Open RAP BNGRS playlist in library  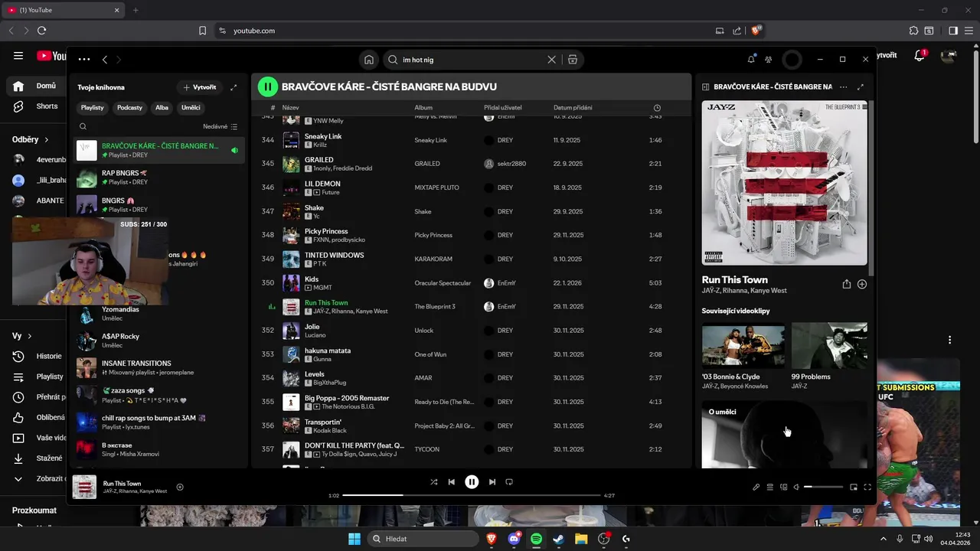point(159,178)
